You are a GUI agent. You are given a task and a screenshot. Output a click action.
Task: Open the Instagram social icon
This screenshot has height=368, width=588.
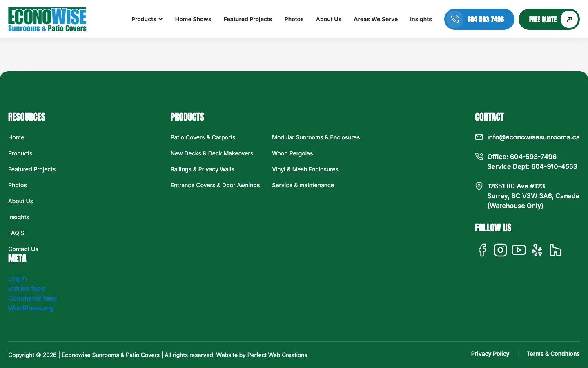click(500, 250)
